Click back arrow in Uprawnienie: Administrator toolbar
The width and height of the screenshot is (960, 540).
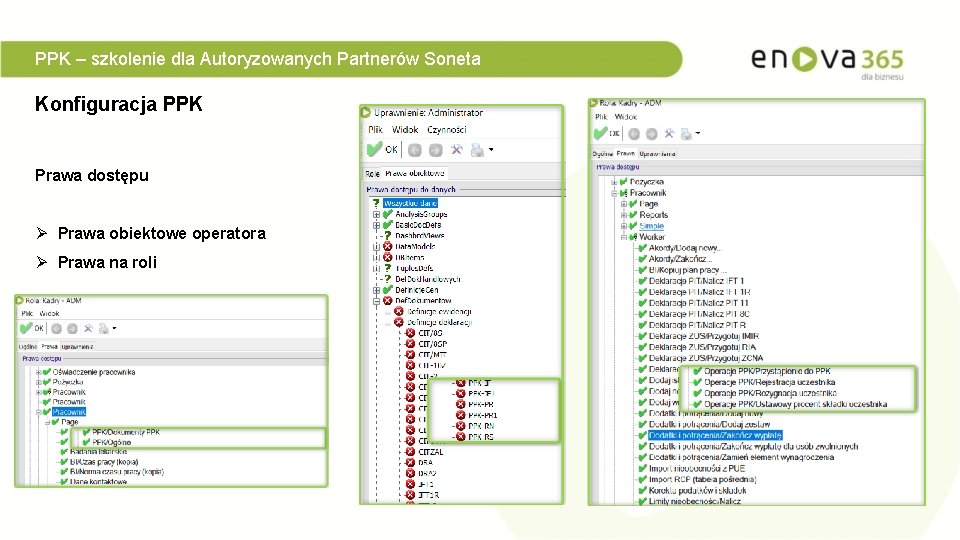[414, 150]
